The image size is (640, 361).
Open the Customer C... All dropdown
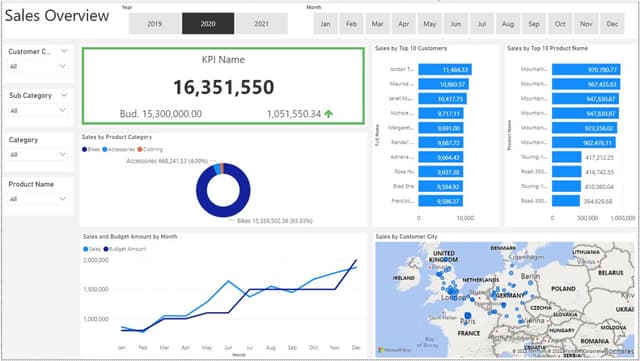(38, 66)
